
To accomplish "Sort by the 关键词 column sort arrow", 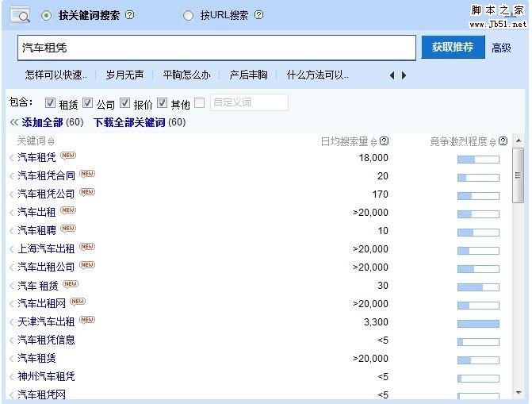I will pyautogui.click(x=52, y=141).
